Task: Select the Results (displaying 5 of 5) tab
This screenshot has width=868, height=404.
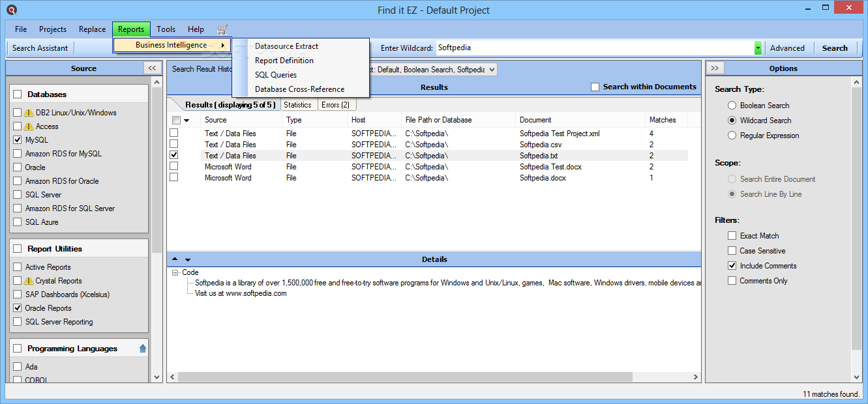Action: pos(230,105)
